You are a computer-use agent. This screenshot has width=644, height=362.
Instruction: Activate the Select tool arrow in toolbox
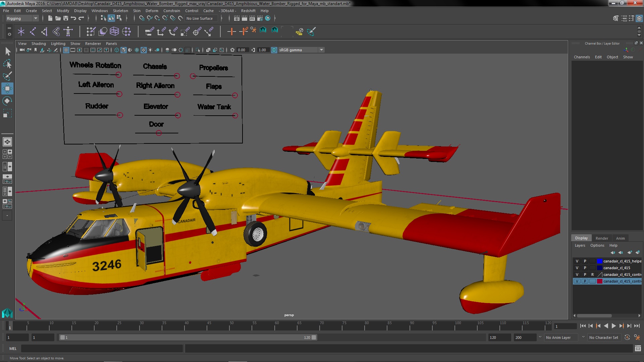(7, 51)
